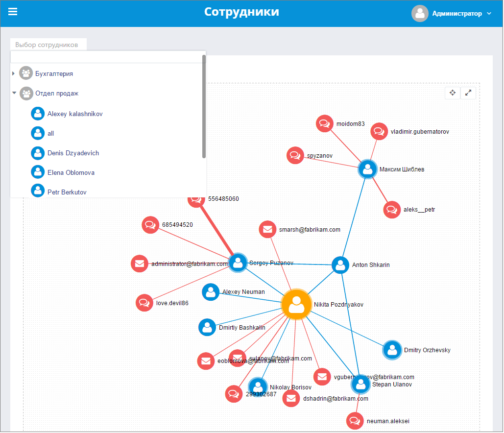Click the Администратор user name

[457, 14]
